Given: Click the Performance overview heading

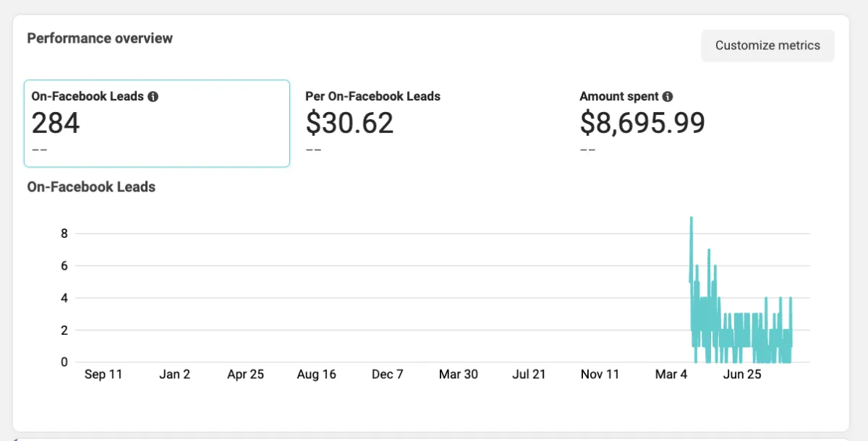Looking at the screenshot, I should click(x=100, y=38).
